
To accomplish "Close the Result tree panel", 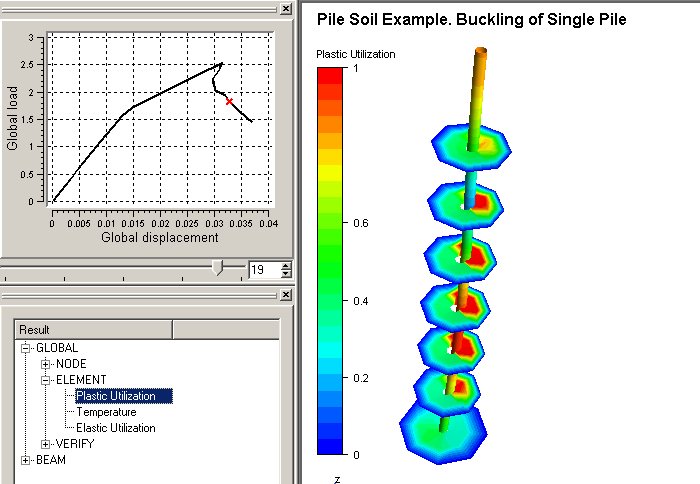I will point(286,294).
